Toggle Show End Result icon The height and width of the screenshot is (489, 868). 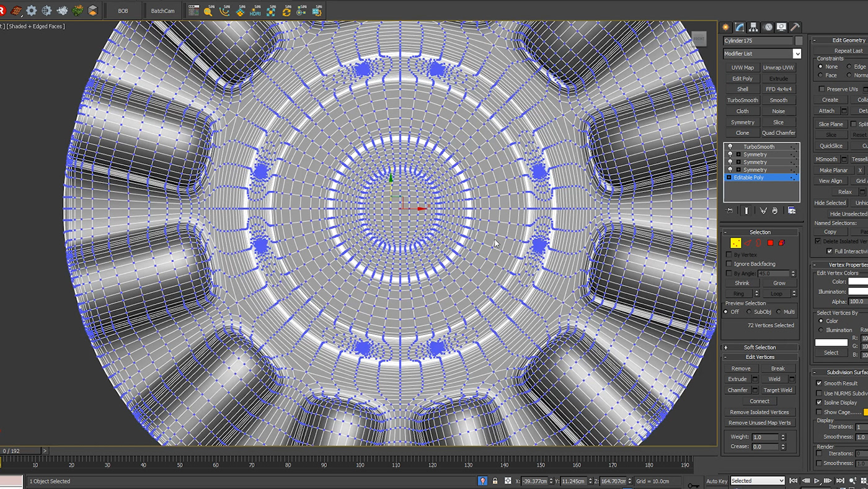click(746, 211)
